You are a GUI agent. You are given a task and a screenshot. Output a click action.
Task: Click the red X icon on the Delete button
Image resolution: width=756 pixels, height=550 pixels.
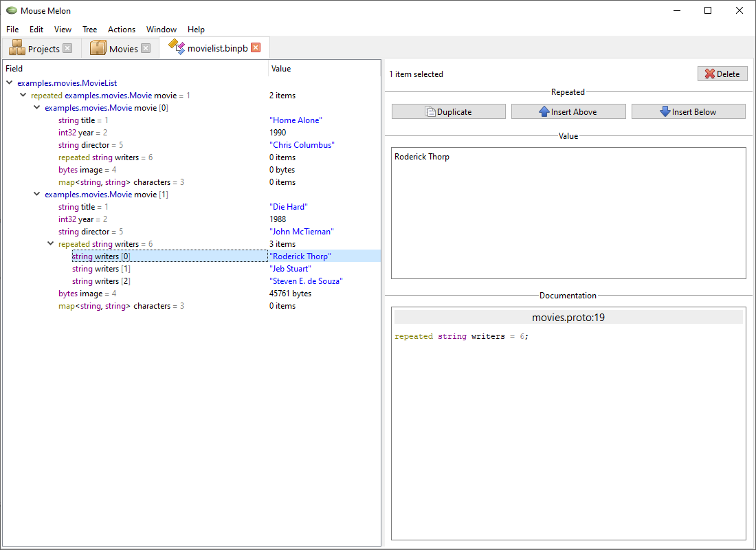tap(711, 74)
